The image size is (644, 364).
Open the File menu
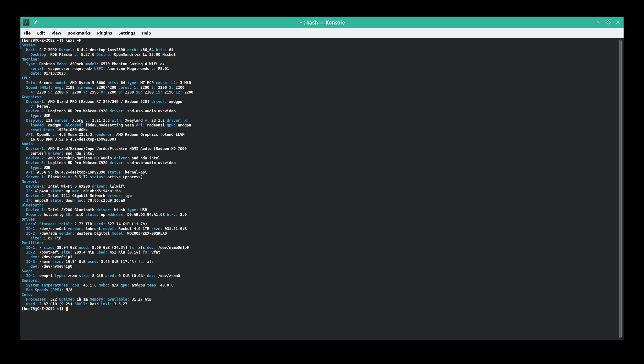click(x=27, y=33)
